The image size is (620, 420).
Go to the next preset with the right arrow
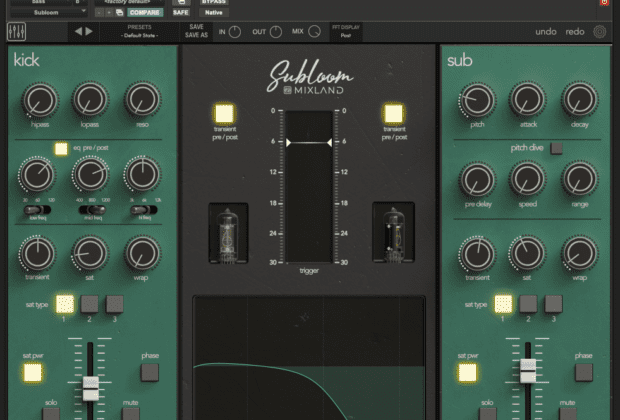(x=89, y=31)
